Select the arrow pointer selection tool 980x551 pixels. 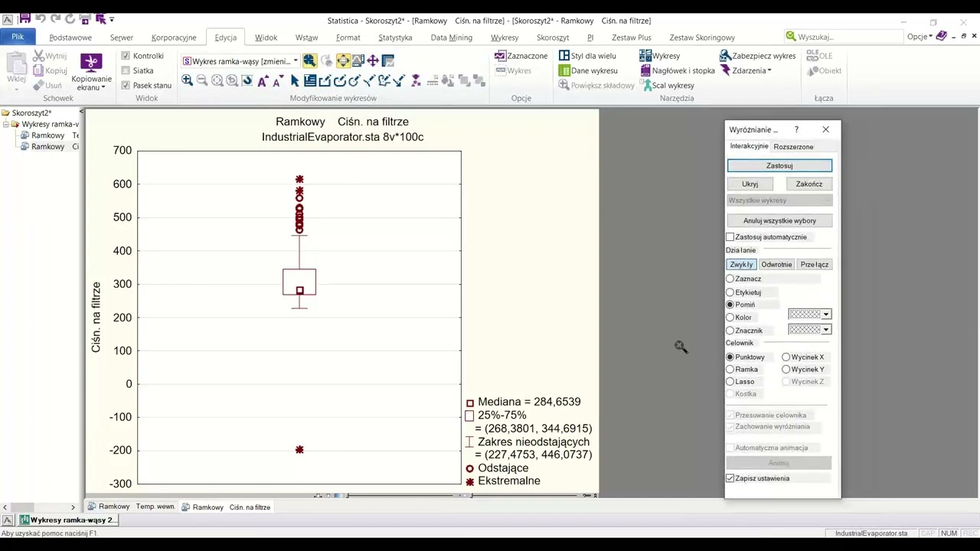pyautogui.click(x=295, y=80)
